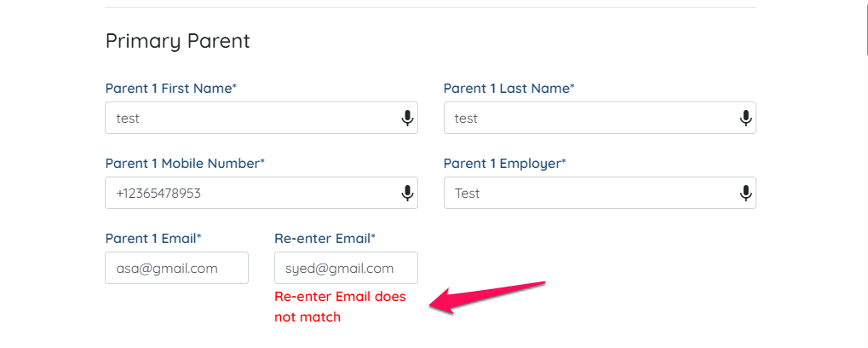Click the page scrollbar on the right edge
Viewport: 868px width, 348px height.
pyautogui.click(x=866, y=27)
